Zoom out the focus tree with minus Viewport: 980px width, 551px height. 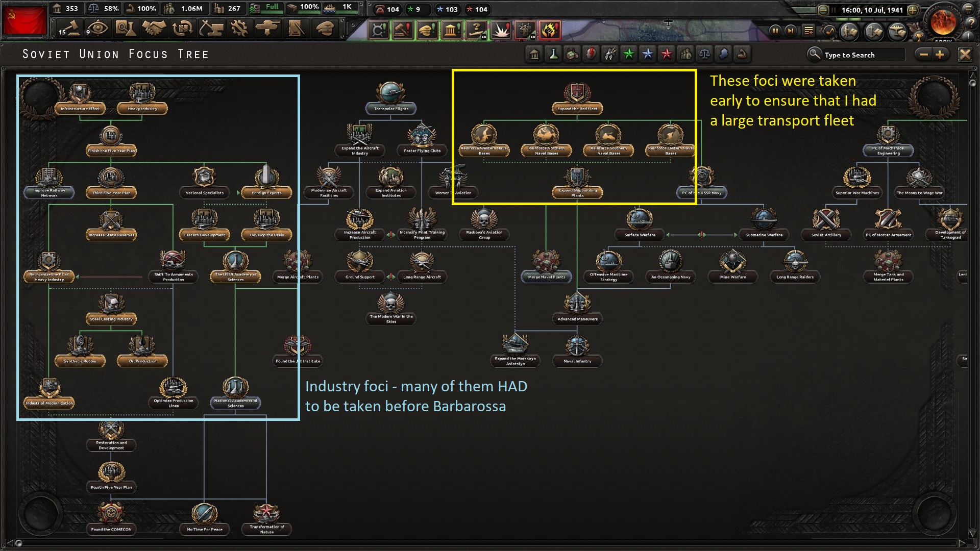pos(924,55)
